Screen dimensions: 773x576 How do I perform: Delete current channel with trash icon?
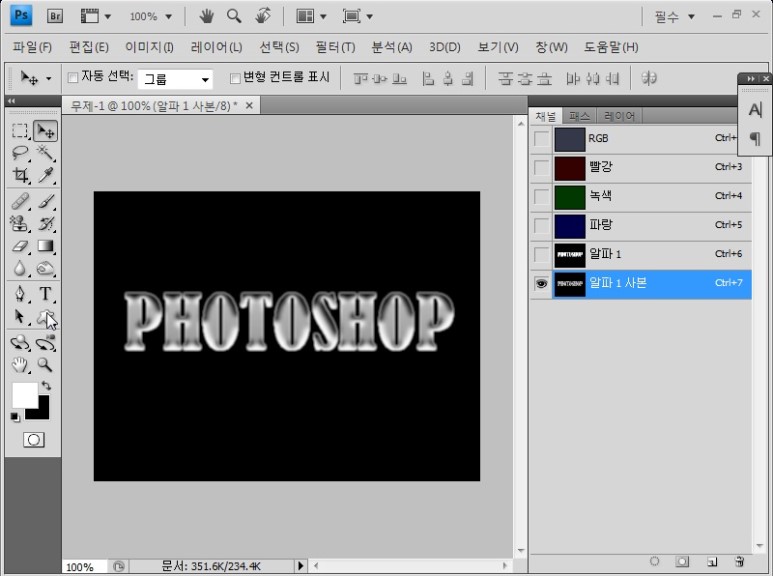pos(739,562)
